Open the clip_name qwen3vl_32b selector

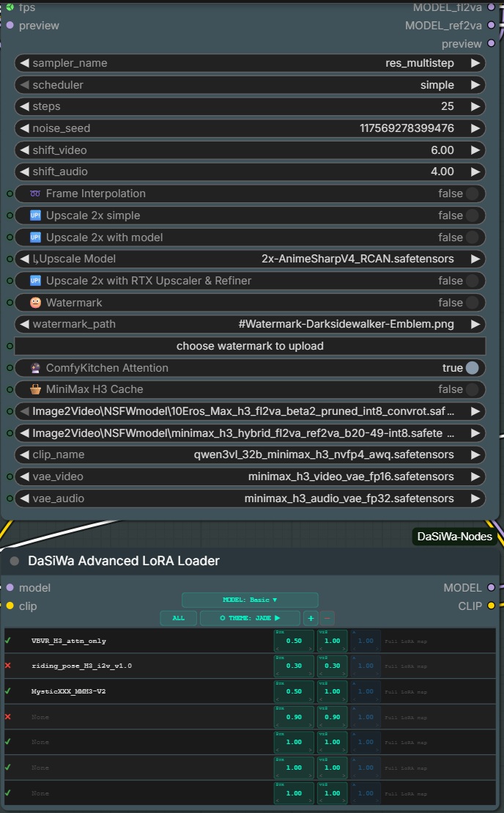(251, 455)
